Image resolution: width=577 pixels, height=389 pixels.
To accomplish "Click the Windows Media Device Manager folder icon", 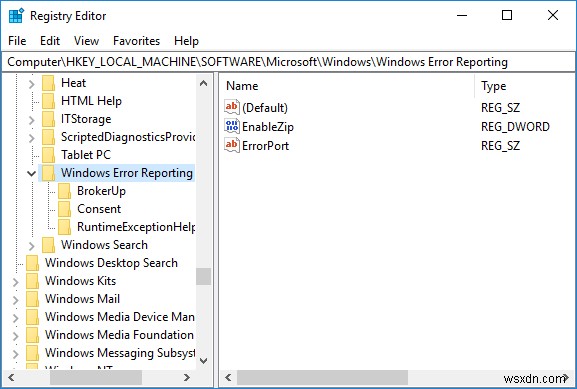I will (x=32, y=318).
